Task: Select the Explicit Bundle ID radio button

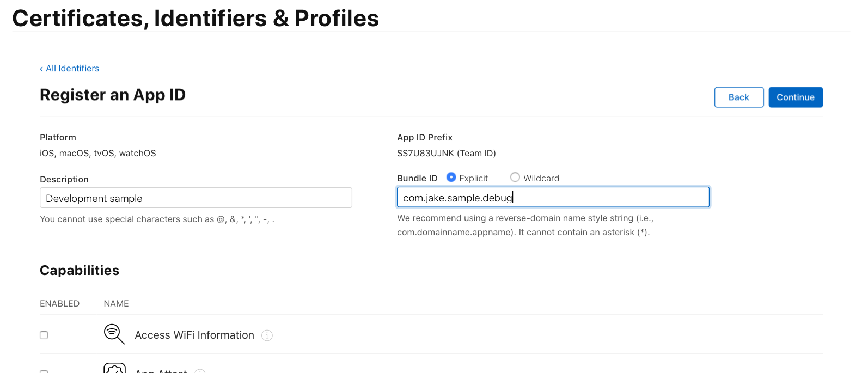Action: point(451,177)
